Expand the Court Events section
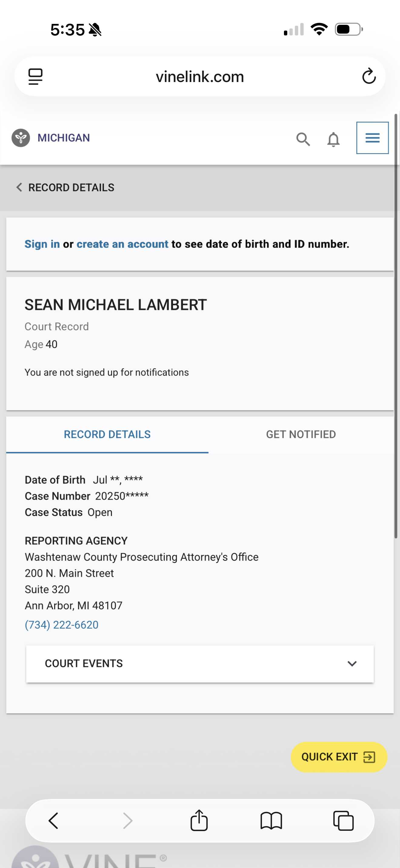 coord(200,663)
